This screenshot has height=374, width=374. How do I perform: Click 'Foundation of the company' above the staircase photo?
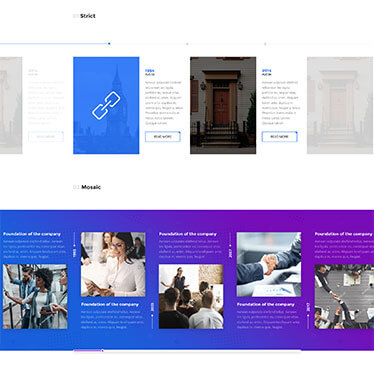32,234
